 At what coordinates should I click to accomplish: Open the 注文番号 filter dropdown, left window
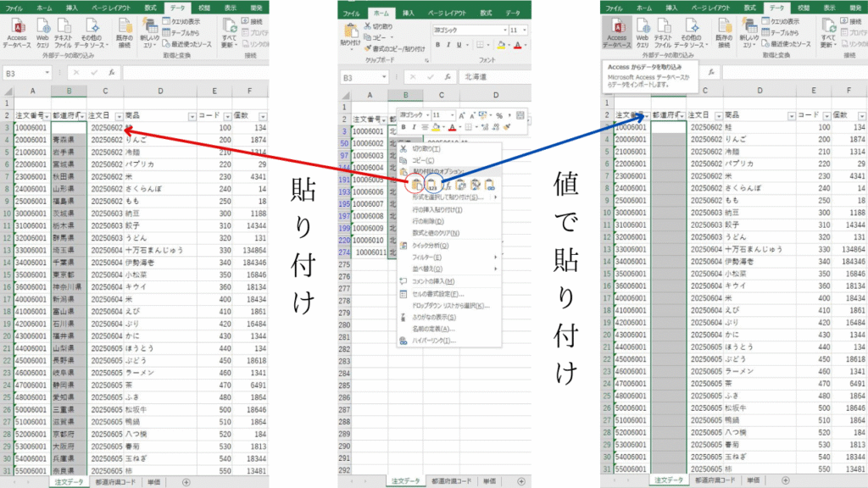click(x=47, y=116)
